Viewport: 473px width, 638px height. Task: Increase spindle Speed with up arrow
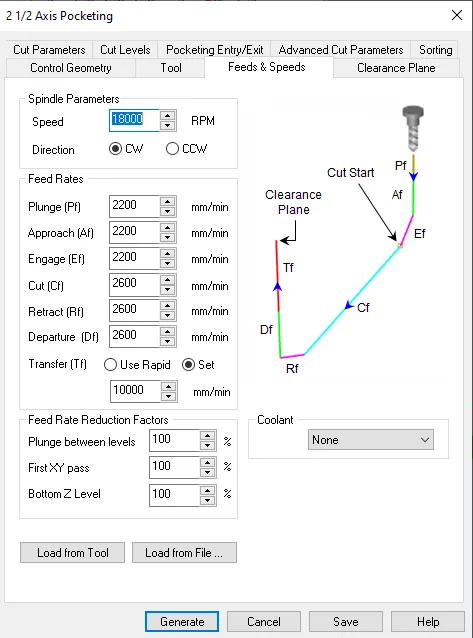pos(168,115)
